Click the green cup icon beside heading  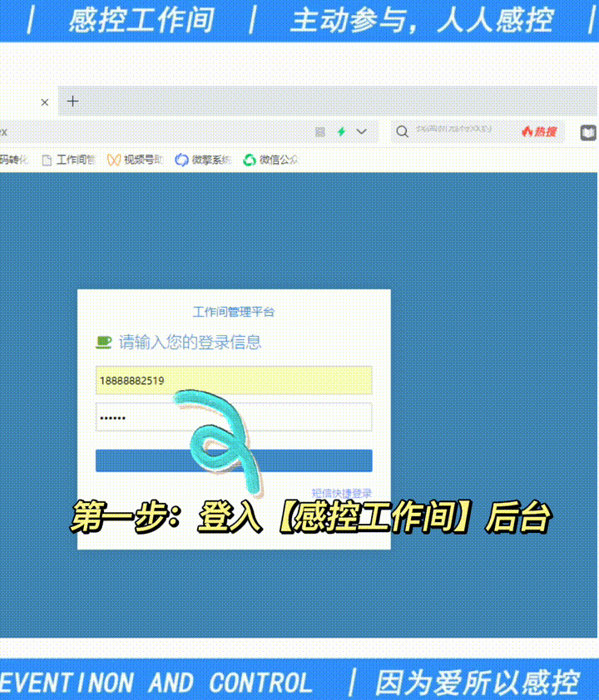[104, 343]
